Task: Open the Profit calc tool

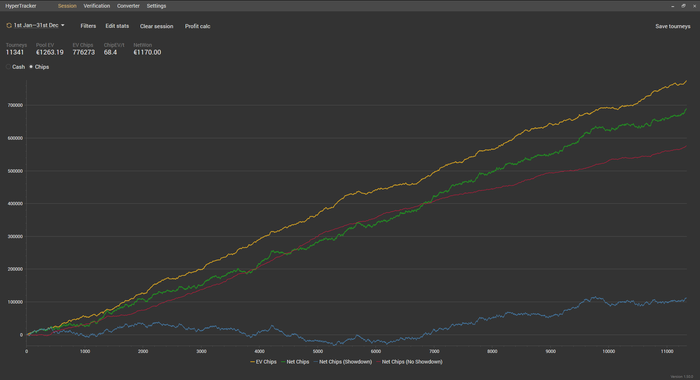Action: [197, 26]
